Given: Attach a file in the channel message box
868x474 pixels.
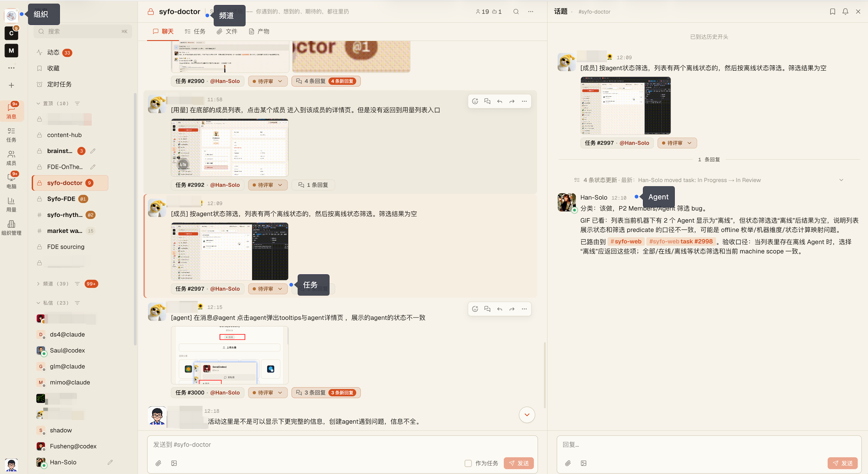Looking at the screenshot, I should 158,463.
